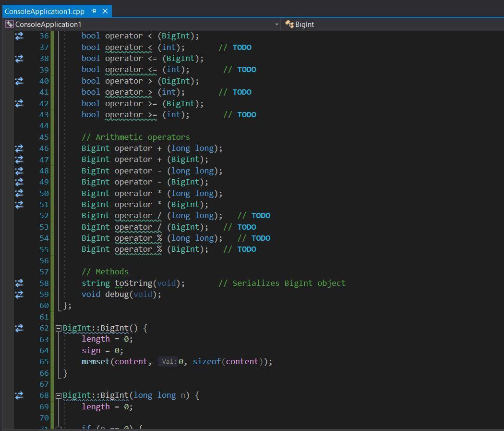Click the margin glyph beside line 49
Image resolution: width=504 pixels, height=431 pixels.
click(19, 182)
